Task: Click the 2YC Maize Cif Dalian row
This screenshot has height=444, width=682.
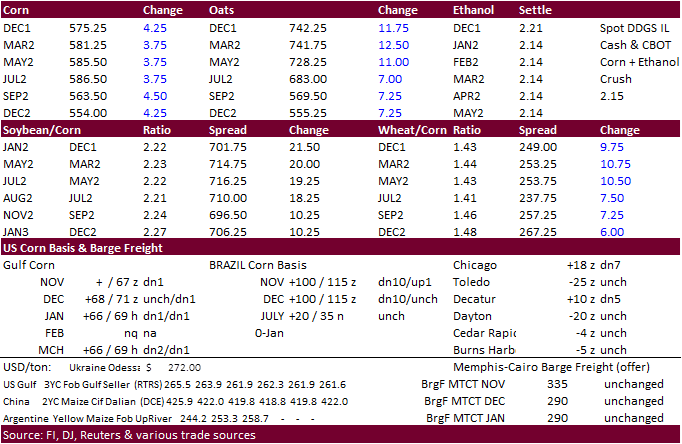Action: coord(175,401)
